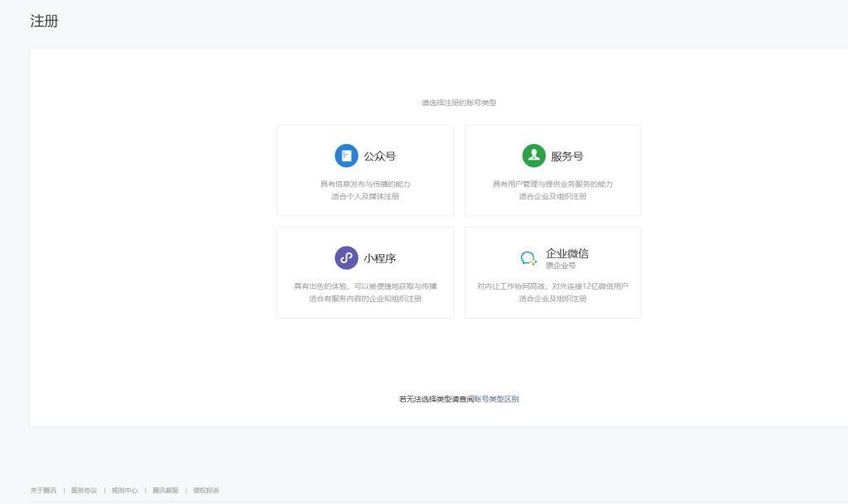Image resolution: width=848 pixels, height=504 pixels.
Task: Click the blue 公众号 document icon
Action: [x=346, y=156]
